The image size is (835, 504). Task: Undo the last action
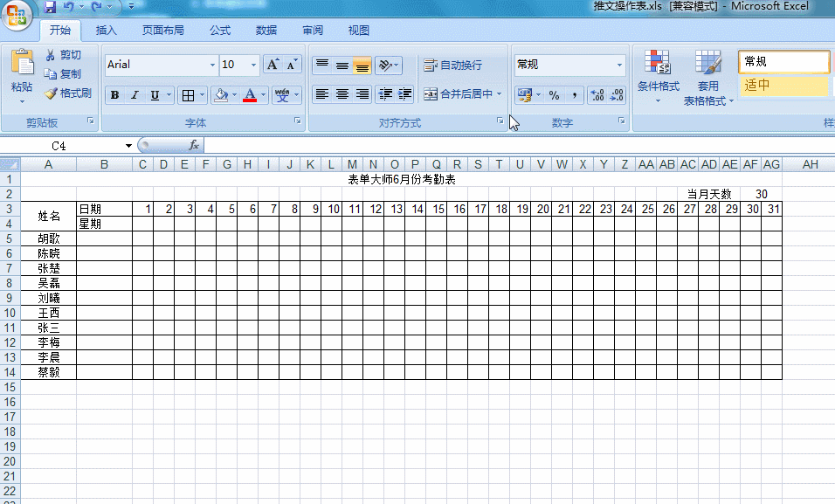click(x=69, y=7)
